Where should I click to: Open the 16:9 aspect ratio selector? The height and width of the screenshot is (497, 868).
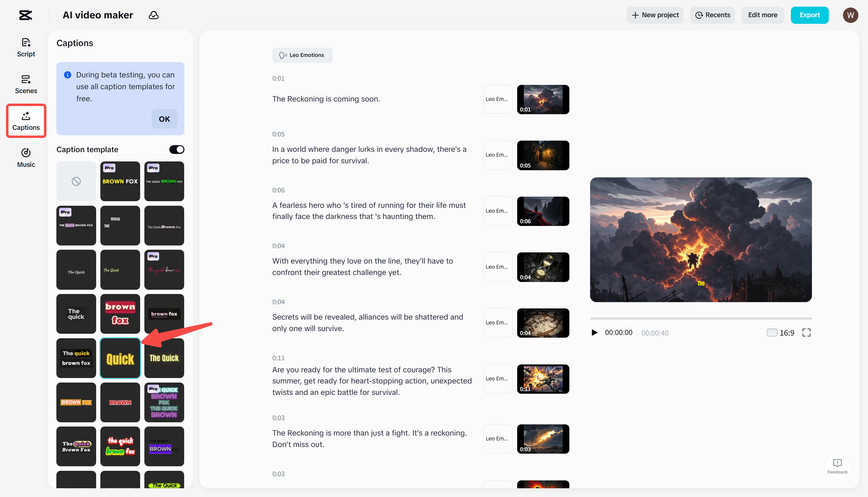click(786, 333)
